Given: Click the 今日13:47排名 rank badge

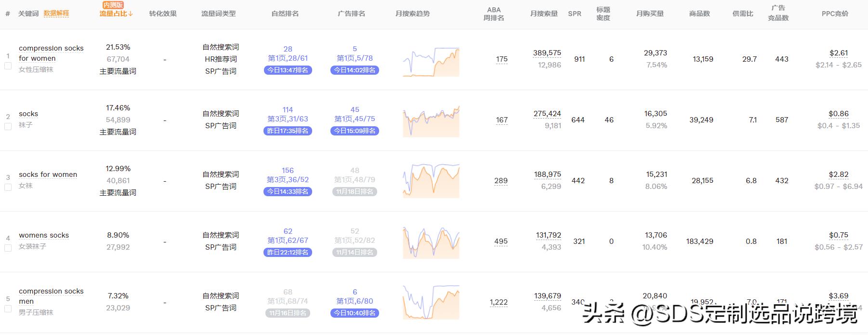Looking at the screenshot, I should 288,70.
